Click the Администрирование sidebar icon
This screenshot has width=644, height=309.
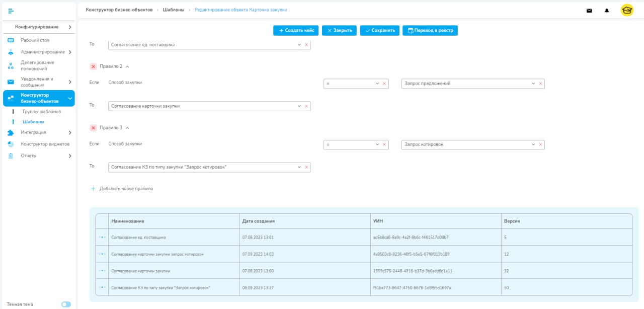(x=11, y=52)
